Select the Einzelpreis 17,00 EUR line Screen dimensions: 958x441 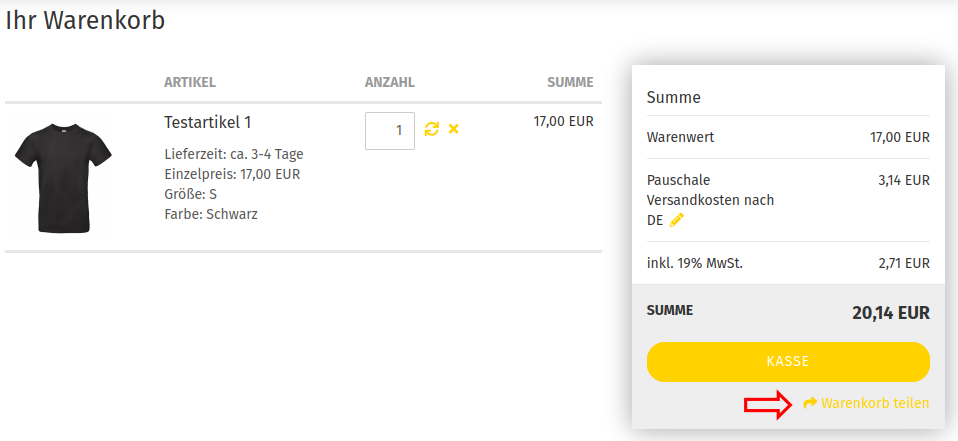pyautogui.click(x=232, y=174)
